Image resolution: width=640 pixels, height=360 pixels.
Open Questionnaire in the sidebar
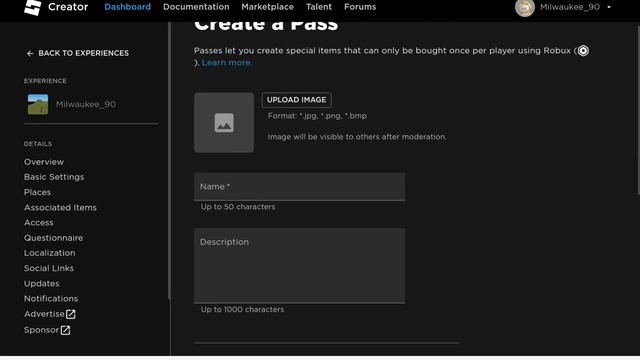pyautogui.click(x=53, y=238)
